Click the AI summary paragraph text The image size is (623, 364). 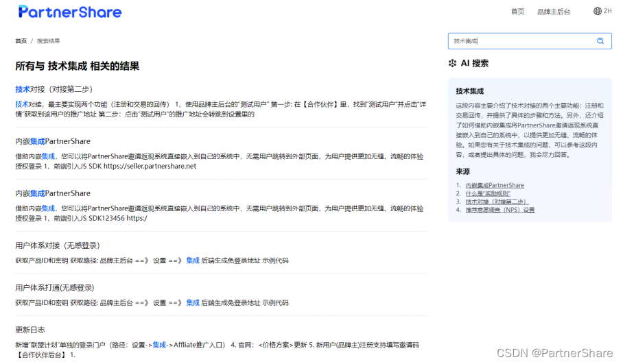pos(530,130)
